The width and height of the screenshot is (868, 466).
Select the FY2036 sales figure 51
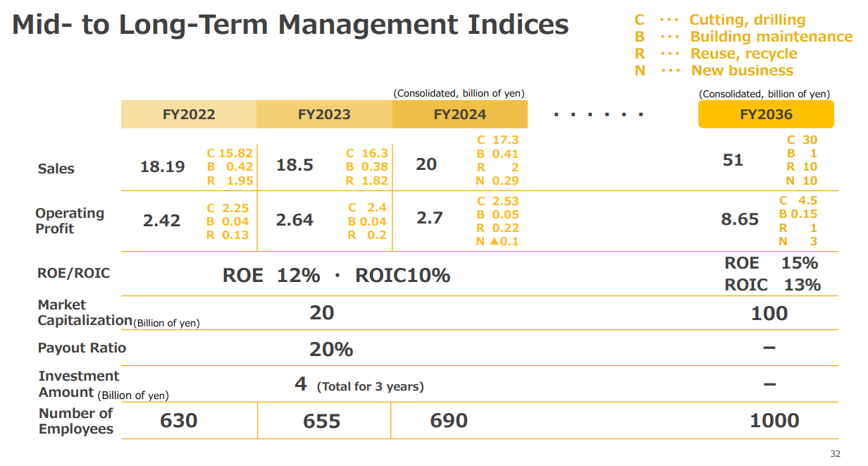click(733, 160)
